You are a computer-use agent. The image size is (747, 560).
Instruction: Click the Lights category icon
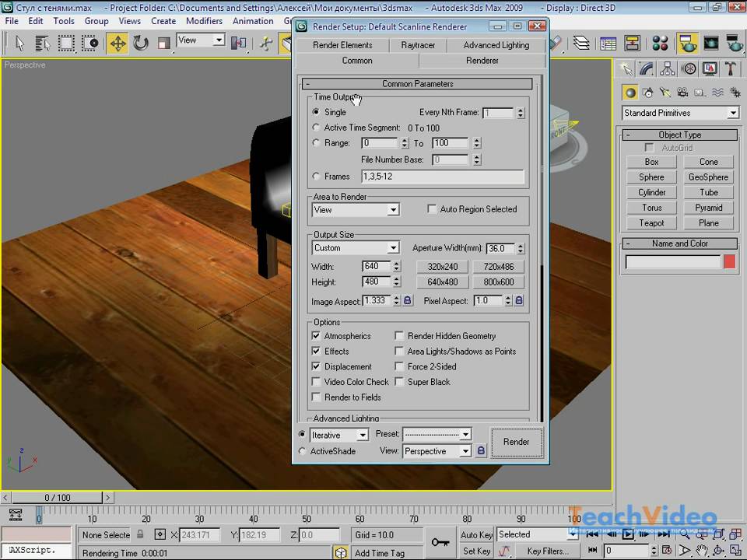(x=665, y=93)
